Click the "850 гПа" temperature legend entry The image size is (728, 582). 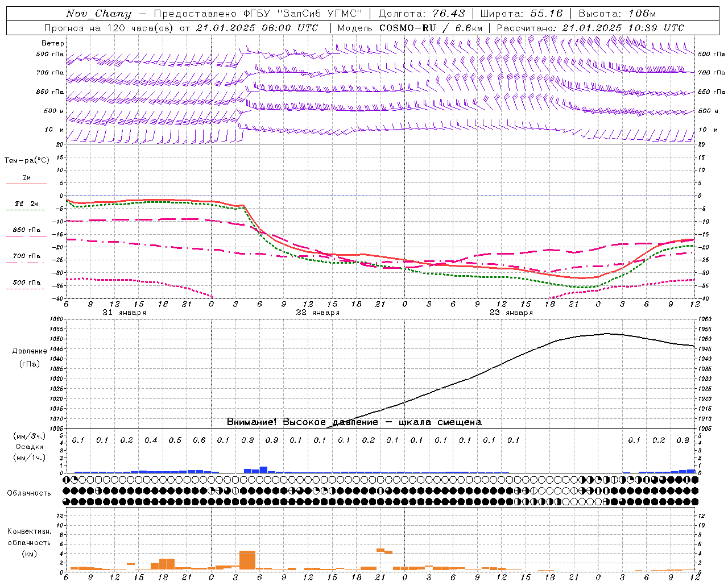pyautogui.click(x=27, y=230)
